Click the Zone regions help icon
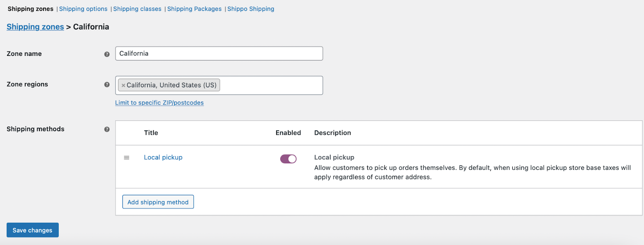644x245 pixels. 107,84
